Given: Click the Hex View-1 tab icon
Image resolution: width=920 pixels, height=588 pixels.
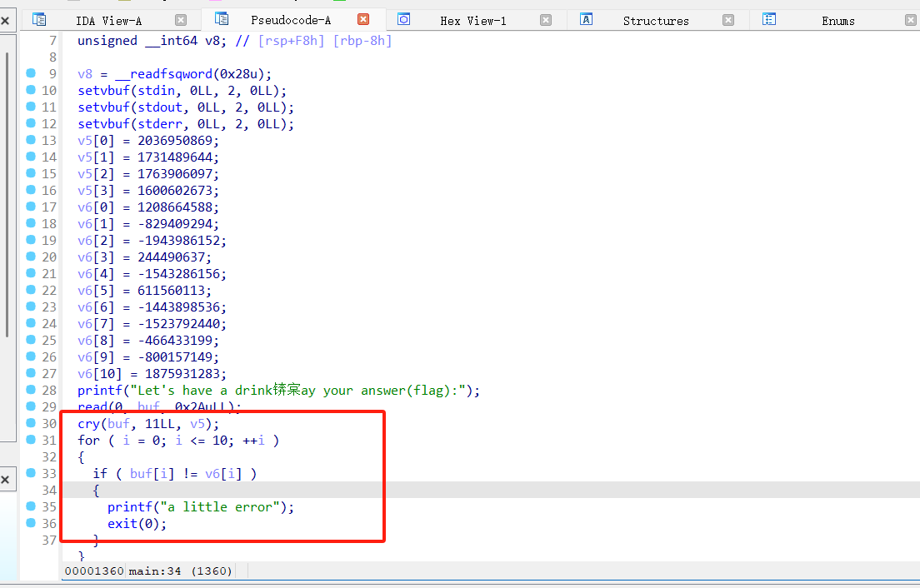Looking at the screenshot, I should (x=404, y=19).
